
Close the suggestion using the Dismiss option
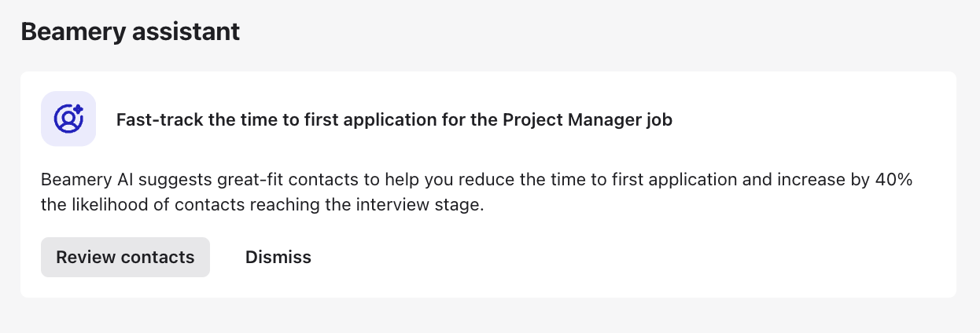[x=278, y=257]
